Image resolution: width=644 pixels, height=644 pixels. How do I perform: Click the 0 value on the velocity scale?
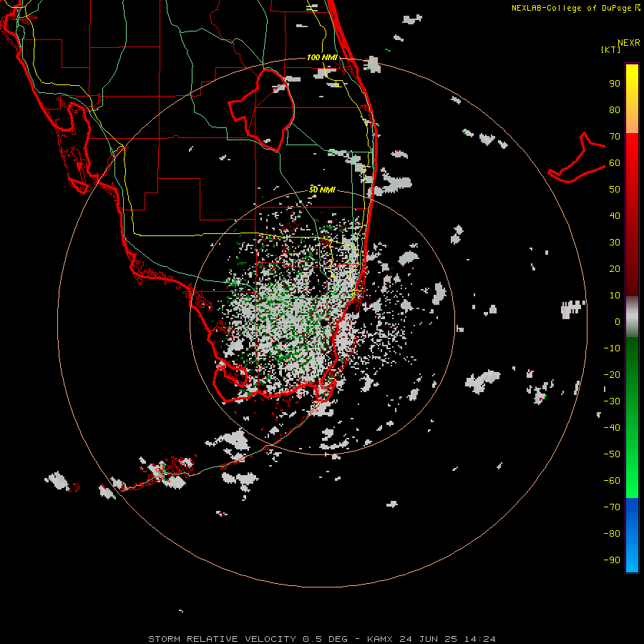pos(618,322)
